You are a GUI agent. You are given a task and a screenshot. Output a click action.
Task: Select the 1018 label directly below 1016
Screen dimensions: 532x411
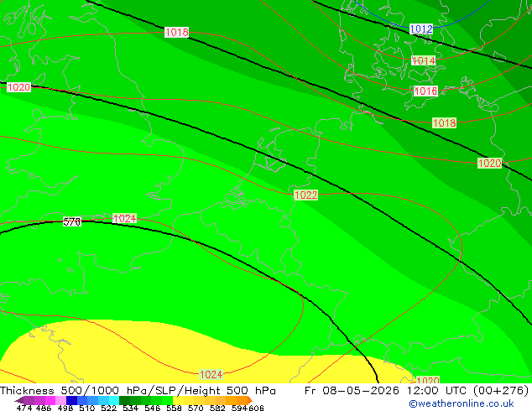point(444,122)
